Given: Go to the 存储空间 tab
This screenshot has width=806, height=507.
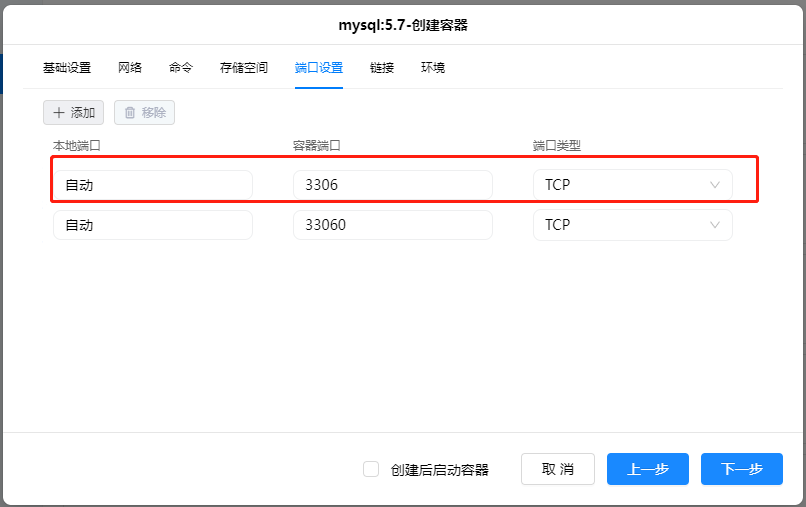Looking at the screenshot, I should (x=244, y=68).
